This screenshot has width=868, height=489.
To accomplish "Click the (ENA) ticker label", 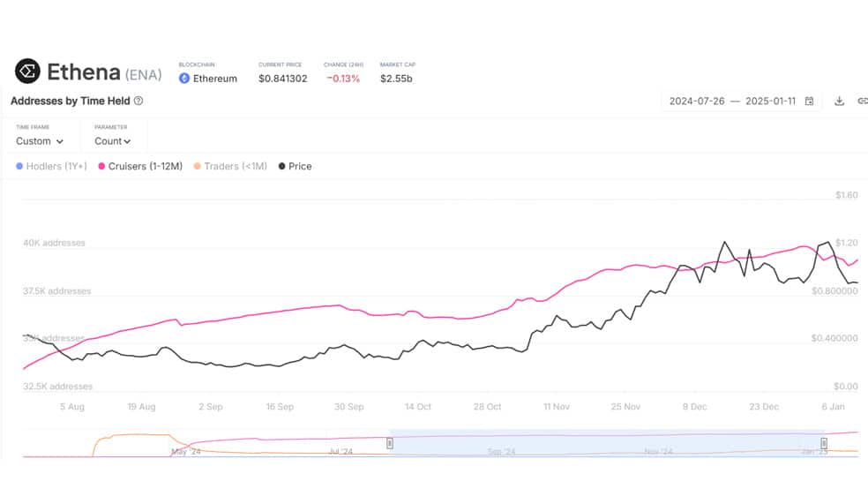I will point(144,75).
